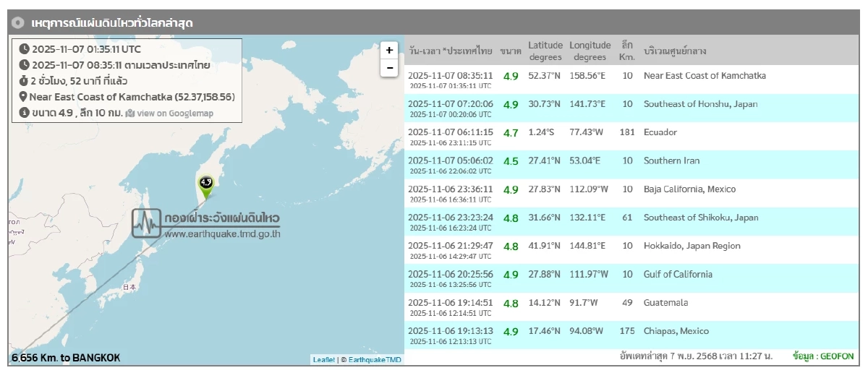The height and width of the screenshot is (373, 868).
Task: Click the clock icon beside UTC time
Action: (x=24, y=49)
